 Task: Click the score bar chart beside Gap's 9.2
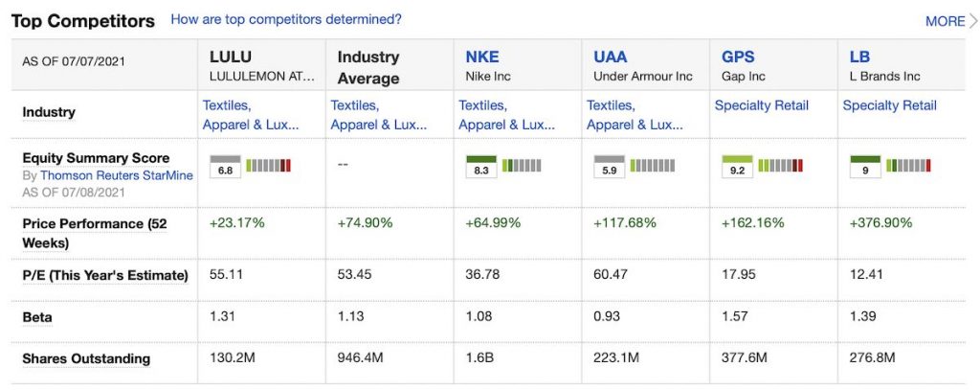[x=780, y=166]
